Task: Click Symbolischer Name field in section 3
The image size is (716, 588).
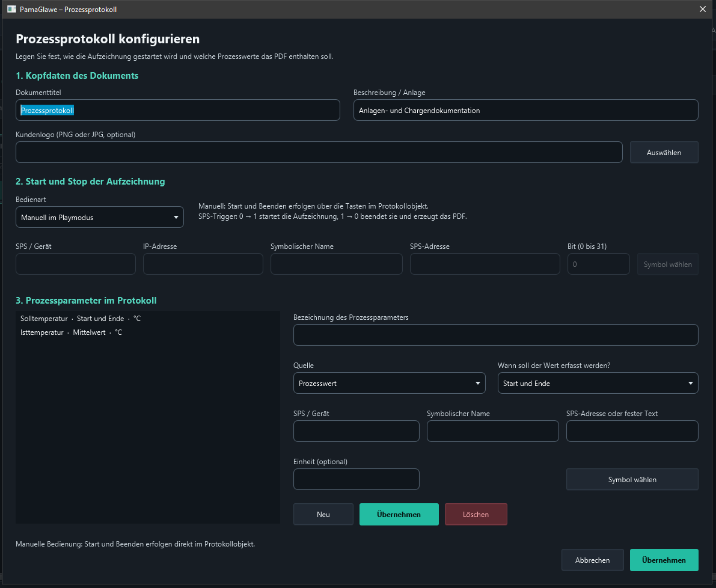Action: pyautogui.click(x=493, y=431)
